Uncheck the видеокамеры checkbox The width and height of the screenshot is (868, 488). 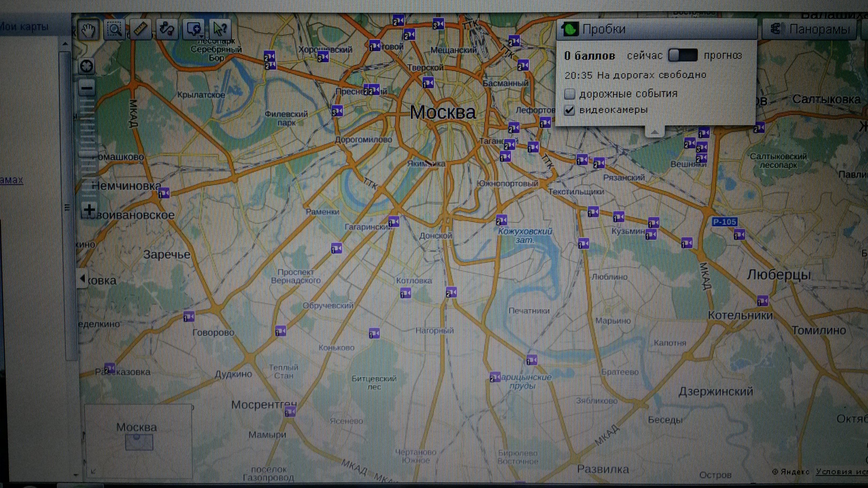(570, 110)
